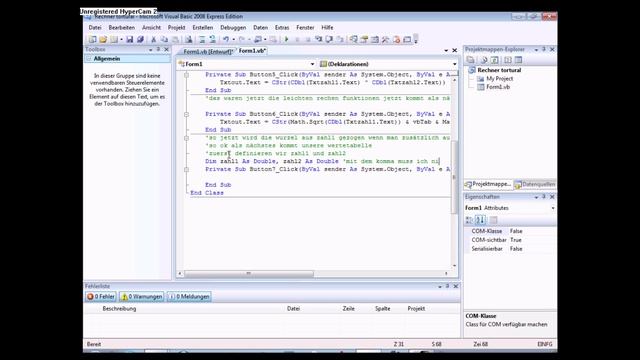Collapse the Button5_Click sub outline
Image resolution: width=640 pixels, height=360 pixels.
[x=186, y=75]
